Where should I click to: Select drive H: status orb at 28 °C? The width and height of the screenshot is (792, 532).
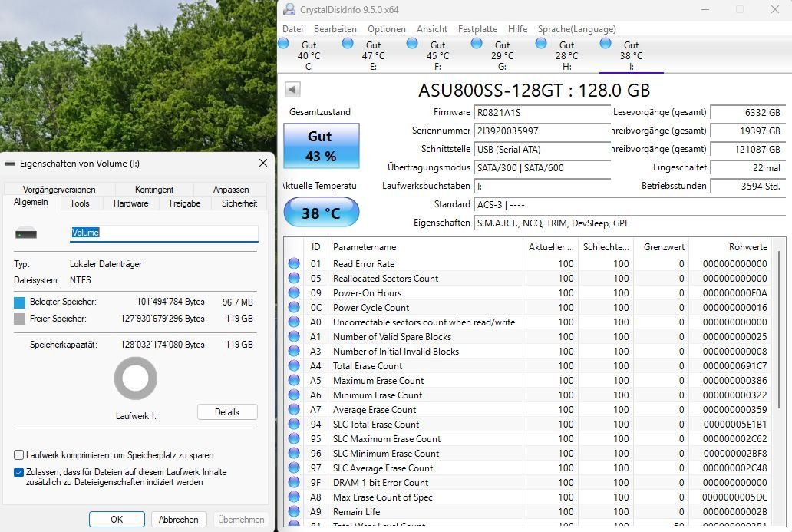tap(541, 44)
